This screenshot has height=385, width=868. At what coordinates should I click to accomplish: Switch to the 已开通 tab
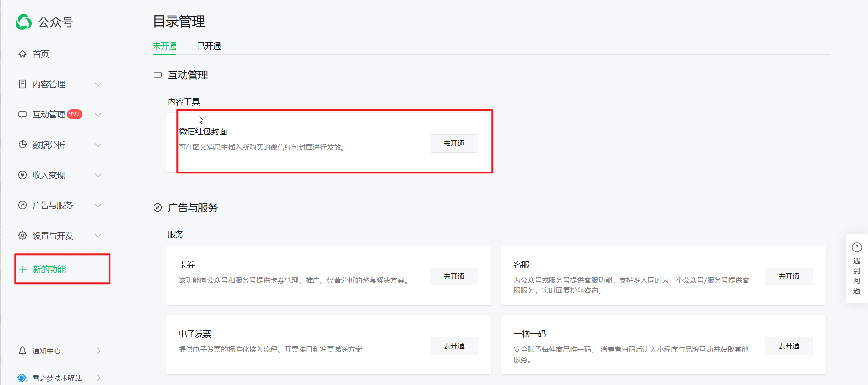[x=209, y=46]
